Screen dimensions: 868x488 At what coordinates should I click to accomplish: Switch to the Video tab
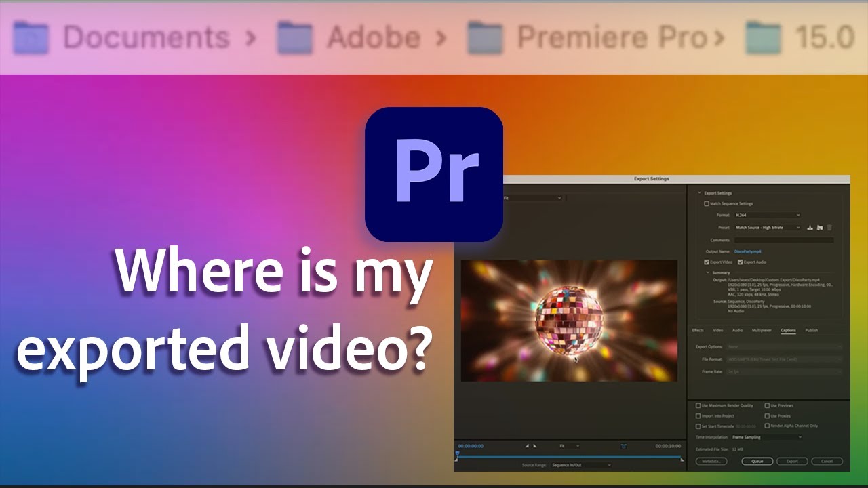pyautogui.click(x=717, y=330)
